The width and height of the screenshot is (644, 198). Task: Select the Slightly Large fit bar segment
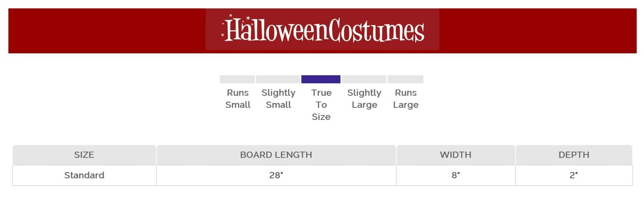(x=364, y=79)
